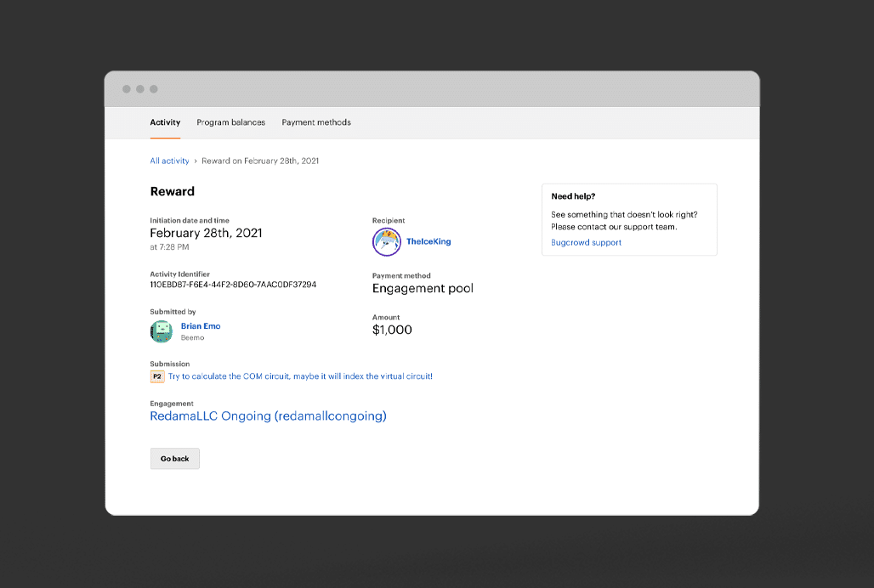
Task: Click Brian Emo's robot avatar
Action: pyautogui.click(x=162, y=331)
